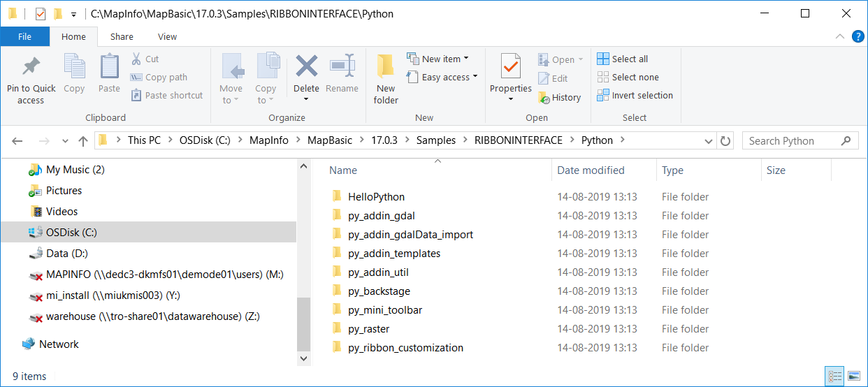The image size is (868, 387).
Task: Expand the Samples breadcrumb chevron
Action: click(x=465, y=140)
